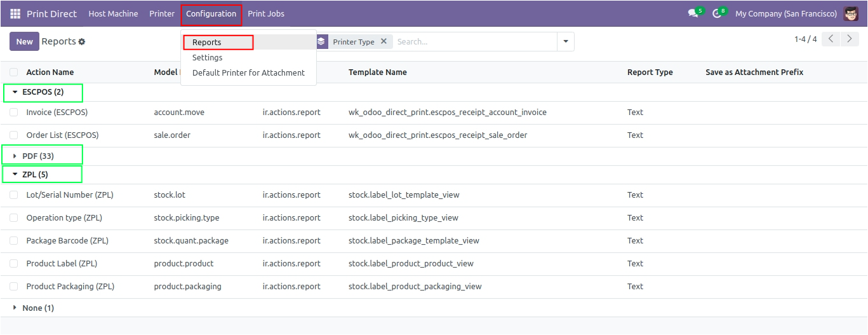868x335 pixels.
Task: Open the Print Jobs menu
Action: (x=266, y=13)
